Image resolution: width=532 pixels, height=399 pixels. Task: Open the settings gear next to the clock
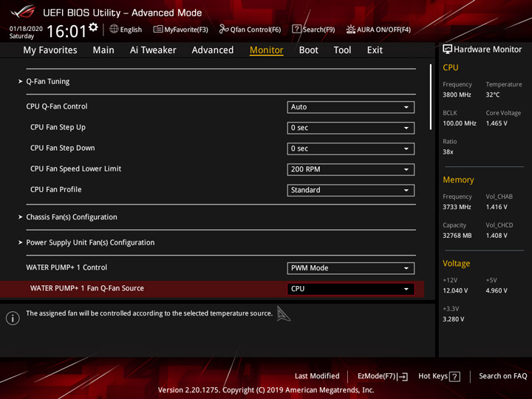click(93, 27)
